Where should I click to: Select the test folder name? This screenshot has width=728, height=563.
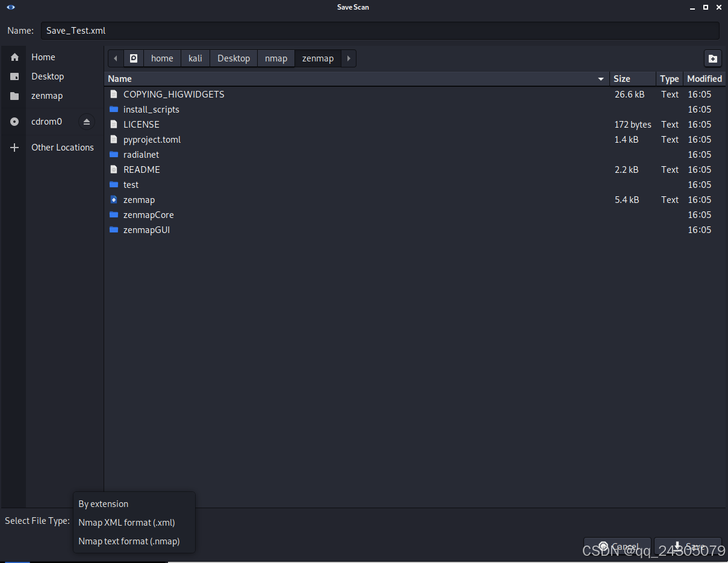pyautogui.click(x=131, y=185)
